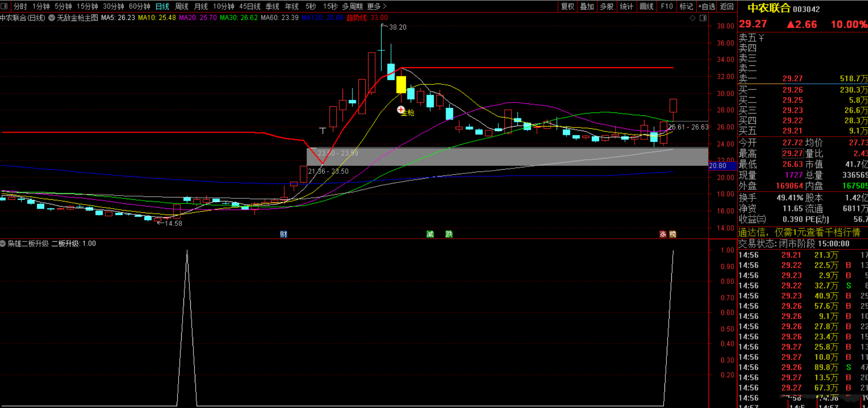Open sub-indicator 枭雄二板升级 dropdown arrow
Screen dimensions: 868x408
pos(3,244)
